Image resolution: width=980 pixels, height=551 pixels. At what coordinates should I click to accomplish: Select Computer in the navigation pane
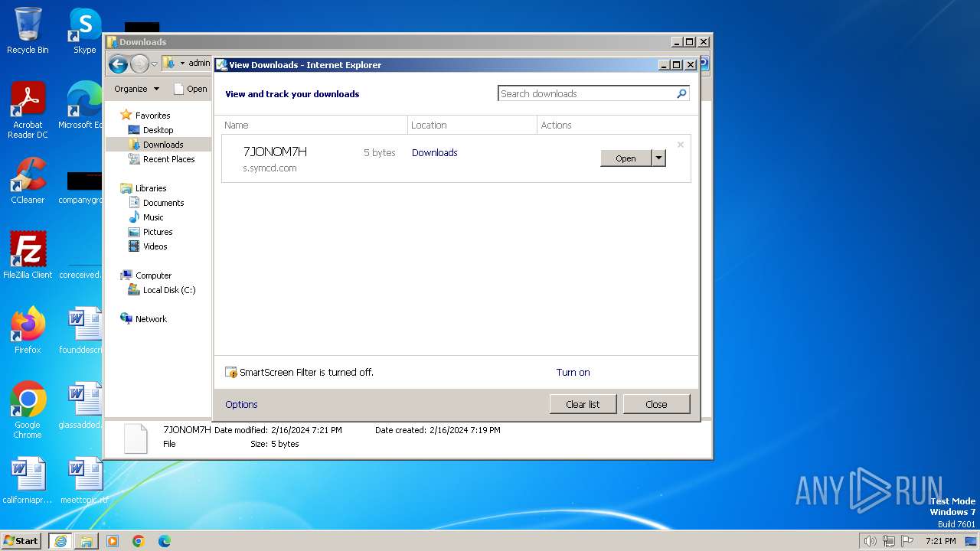[x=153, y=275]
